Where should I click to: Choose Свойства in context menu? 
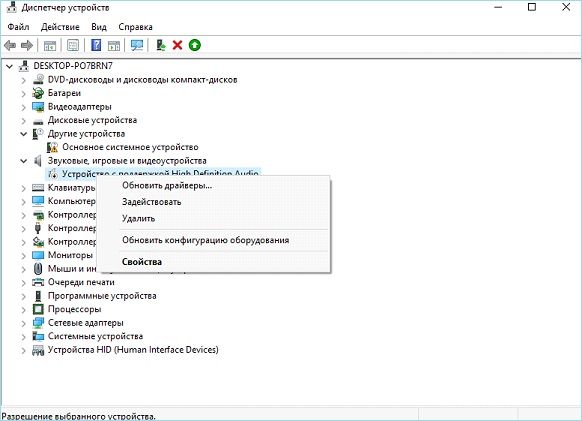(x=213, y=262)
